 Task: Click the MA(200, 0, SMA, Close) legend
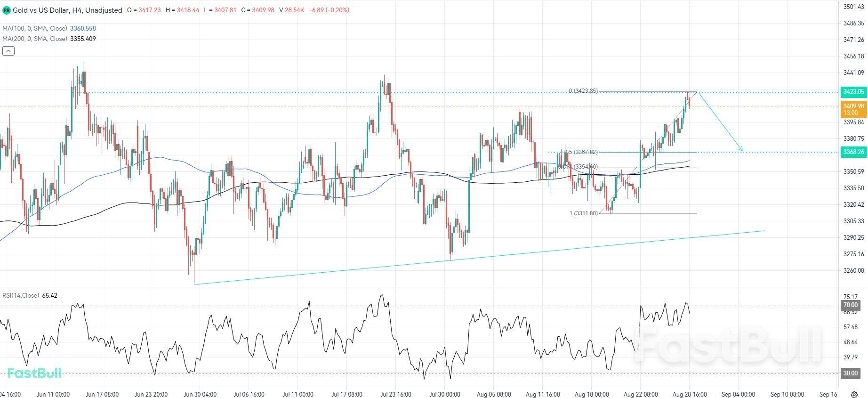[35, 39]
